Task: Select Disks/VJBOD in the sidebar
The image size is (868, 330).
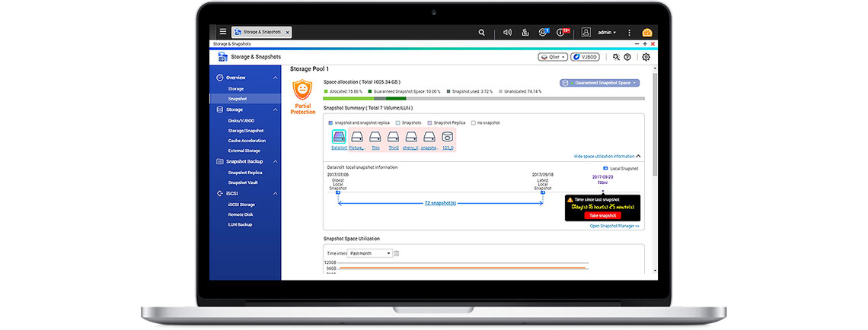Action: pyautogui.click(x=242, y=120)
